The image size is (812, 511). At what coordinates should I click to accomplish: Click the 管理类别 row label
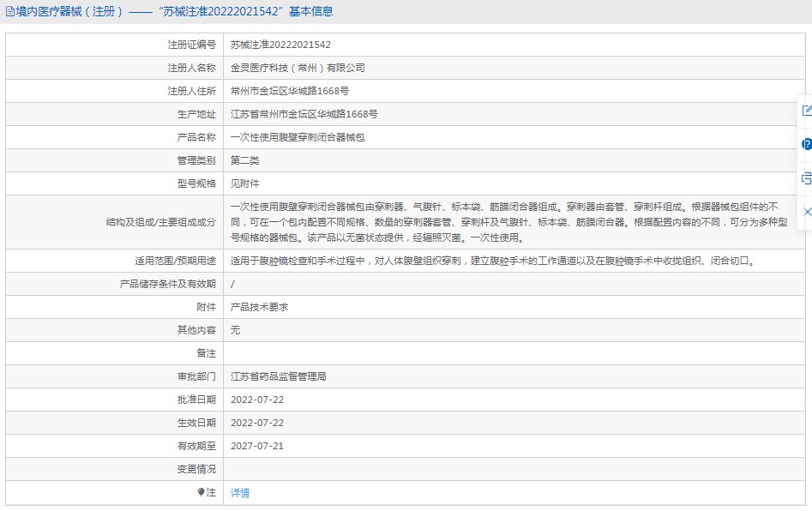click(x=196, y=160)
